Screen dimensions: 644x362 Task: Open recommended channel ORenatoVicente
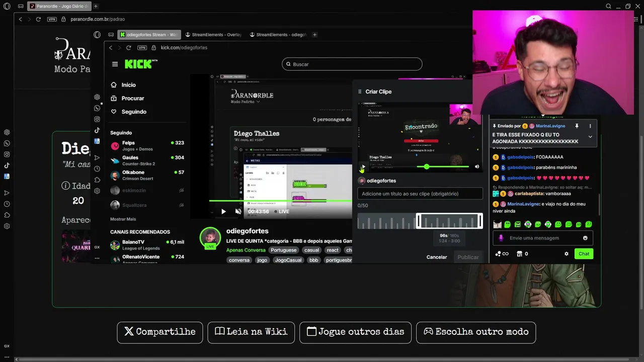tap(147, 259)
